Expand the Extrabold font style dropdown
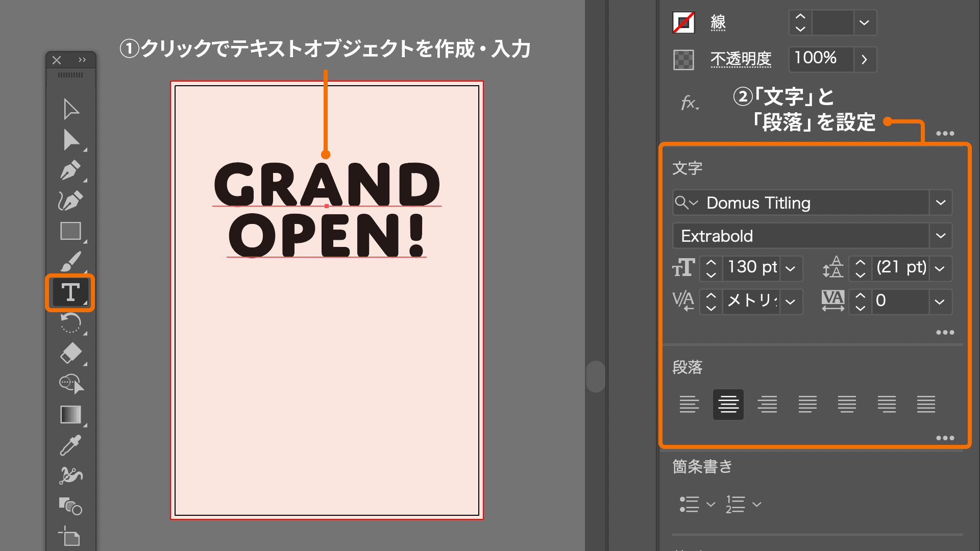The width and height of the screenshot is (980, 551). (x=941, y=236)
